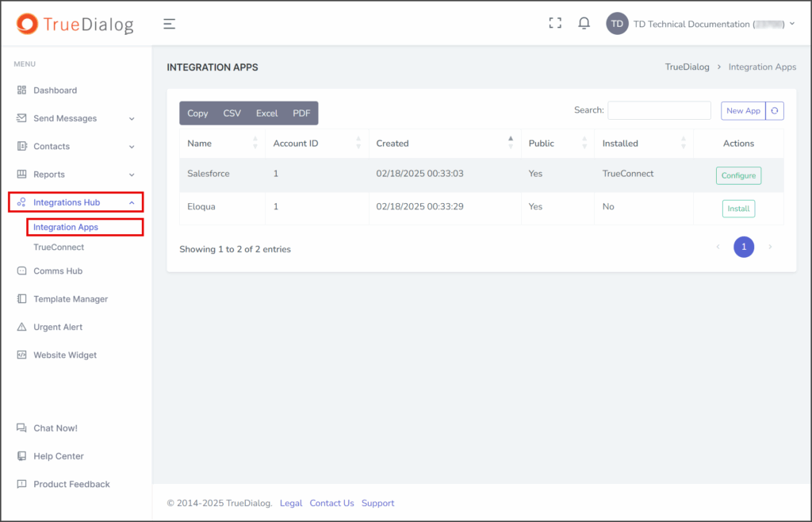The image size is (812, 522).
Task: Open Comms Hub menu item
Action: point(58,271)
